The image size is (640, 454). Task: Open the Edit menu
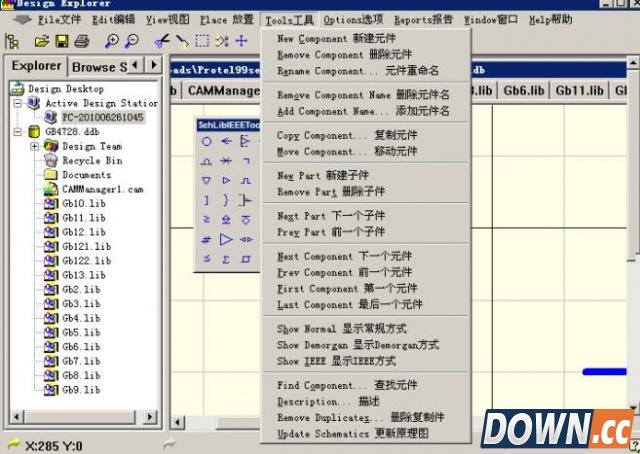tap(113, 20)
